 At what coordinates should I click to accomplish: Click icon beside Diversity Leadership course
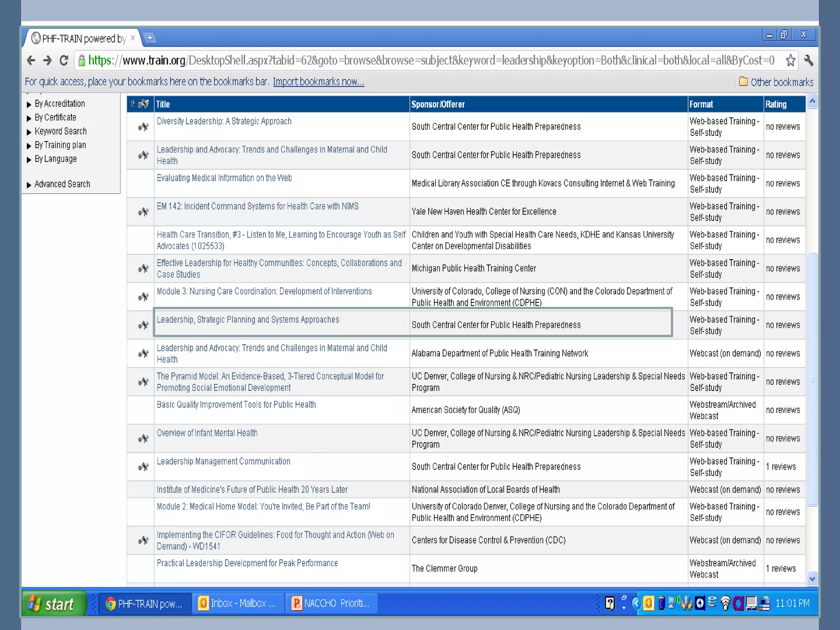[x=143, y=127]
